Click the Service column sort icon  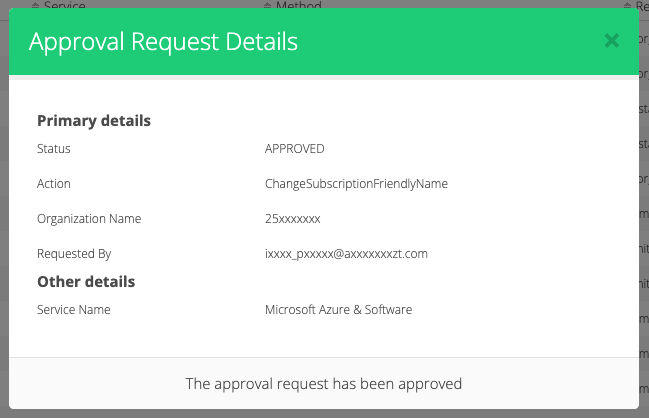point(37,5)
